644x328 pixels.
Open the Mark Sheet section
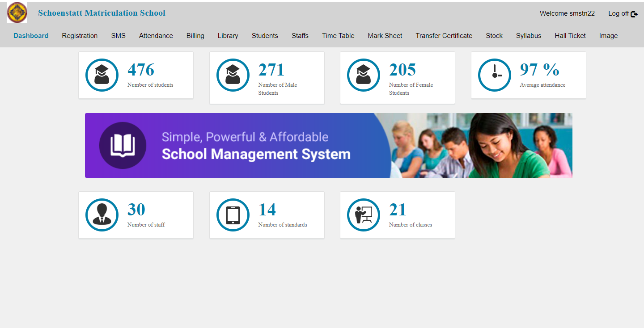click(x=385, y=36)
